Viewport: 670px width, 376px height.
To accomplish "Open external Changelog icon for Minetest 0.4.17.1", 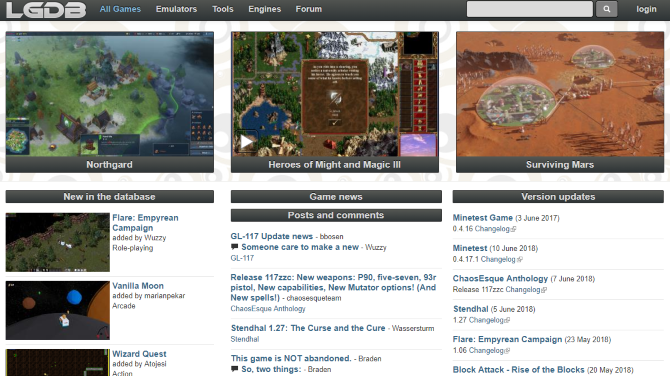I will click(x=520, y=259).
